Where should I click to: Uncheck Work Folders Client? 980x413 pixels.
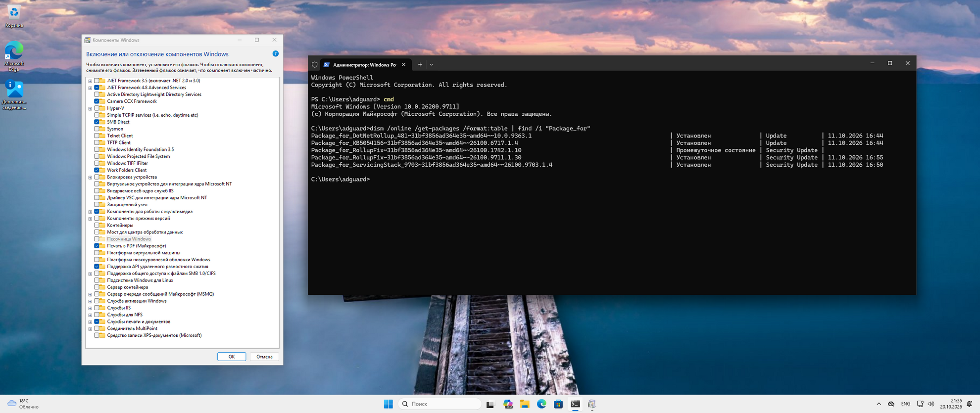(97, 170)
